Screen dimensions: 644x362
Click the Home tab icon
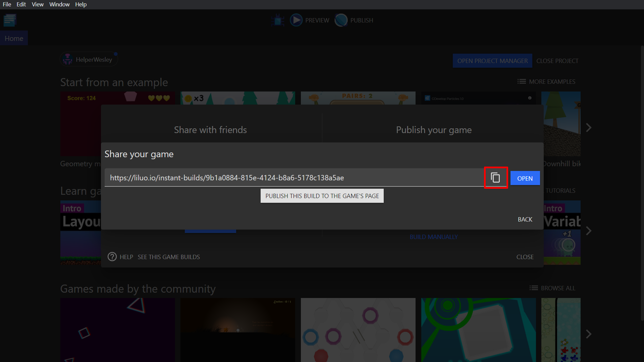14,39
